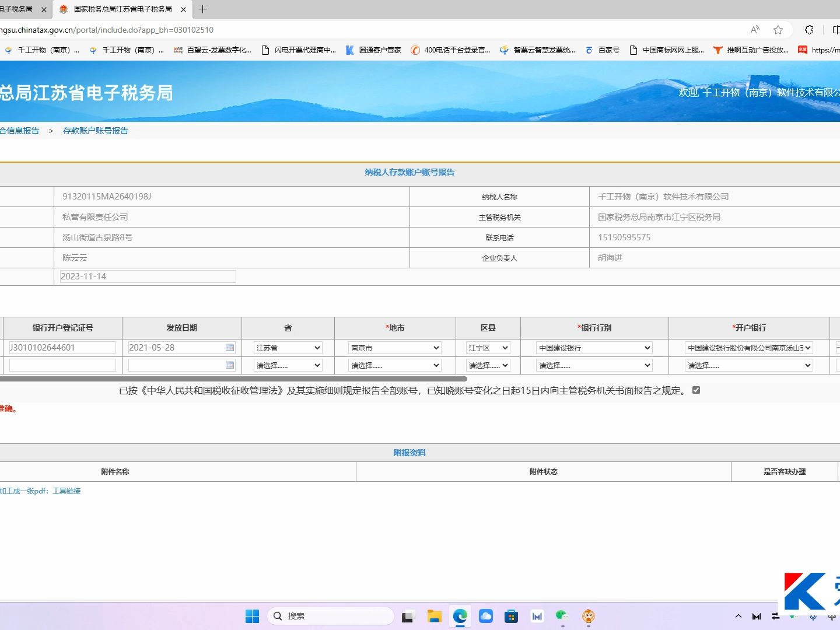Image resolution: width=840 pixels, height=630 pixels.
Task: Click the 是否容缺办理 column header
Action: (785, 471)
